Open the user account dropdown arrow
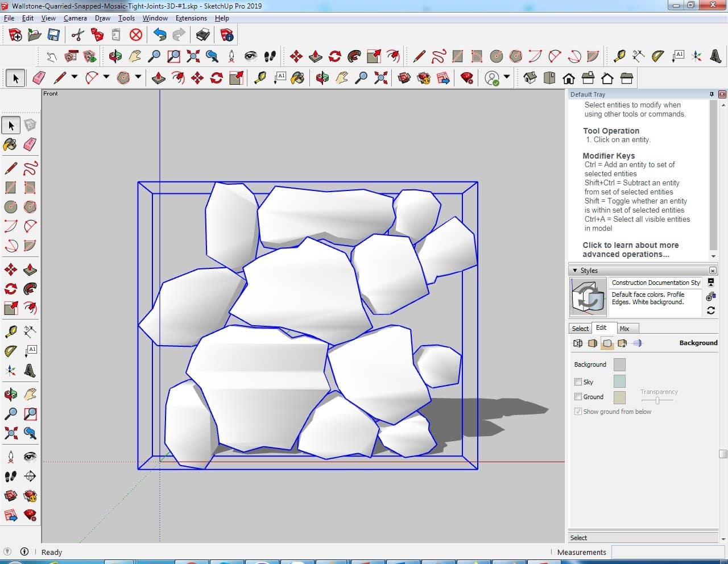This screenshot has width=728, height=564. pos(506,77)
